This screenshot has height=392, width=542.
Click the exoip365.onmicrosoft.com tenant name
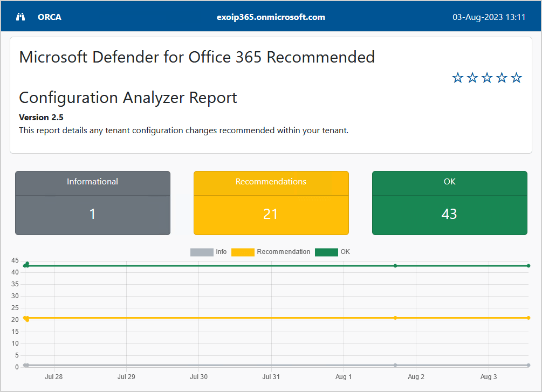pos(271,17)
